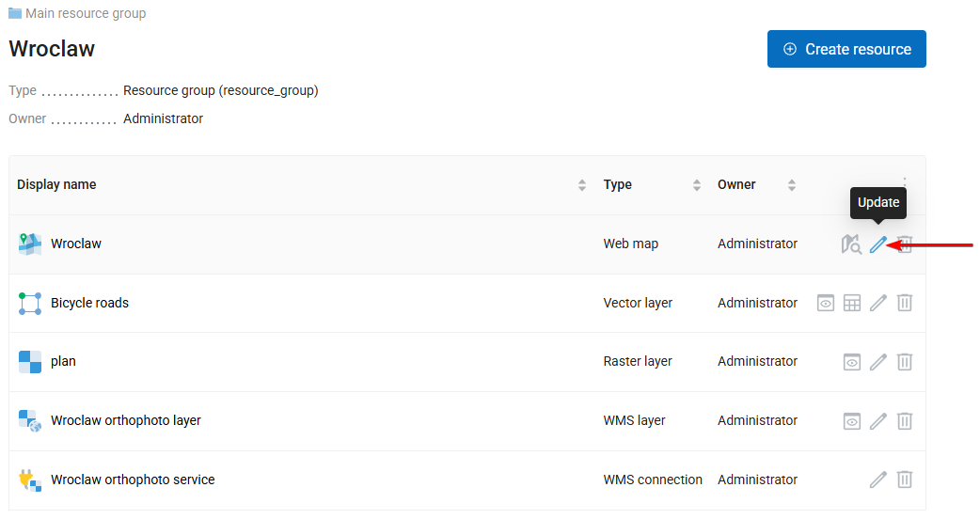Open the table options three-dot menu
Viewport: 980px width, 519px height.
(904, 181)
